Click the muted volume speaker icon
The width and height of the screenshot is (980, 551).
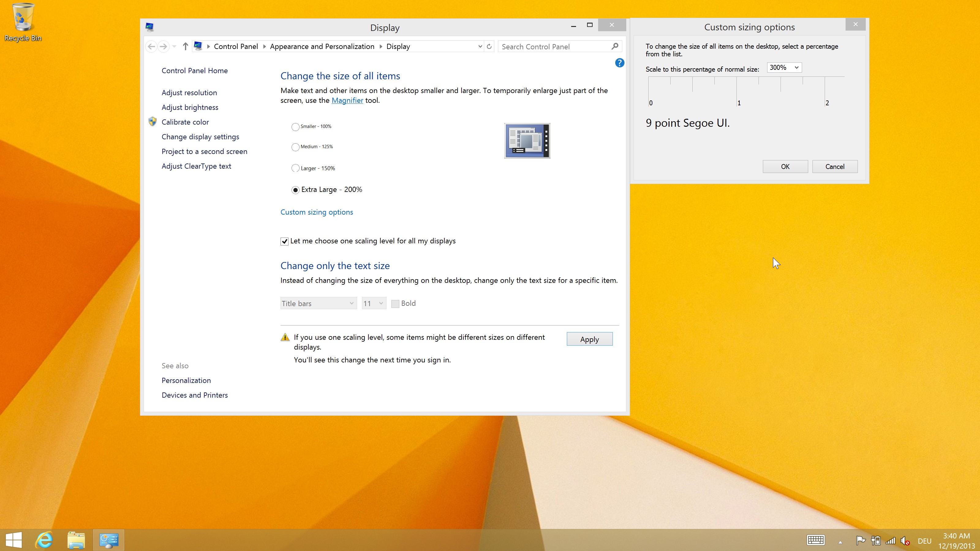pyautogui.click(x=905, y=540)
